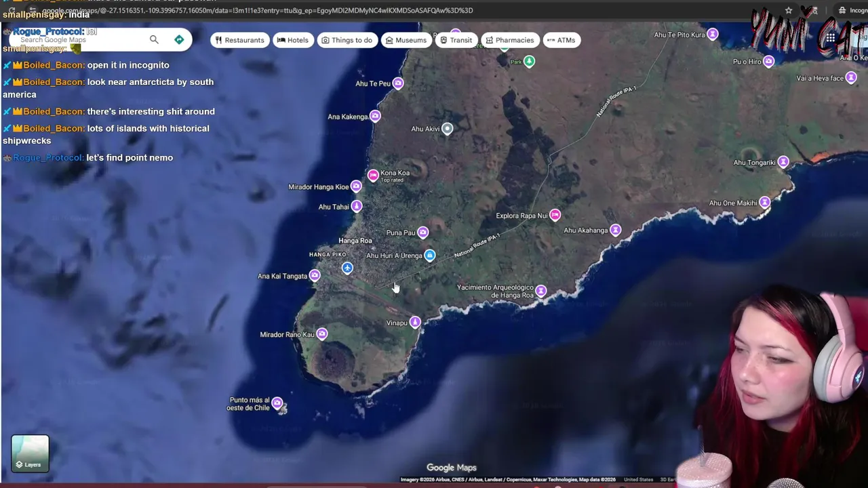
Task: Click the search magnifier icon
Action: pyautogui.click(x=154, y=40)
